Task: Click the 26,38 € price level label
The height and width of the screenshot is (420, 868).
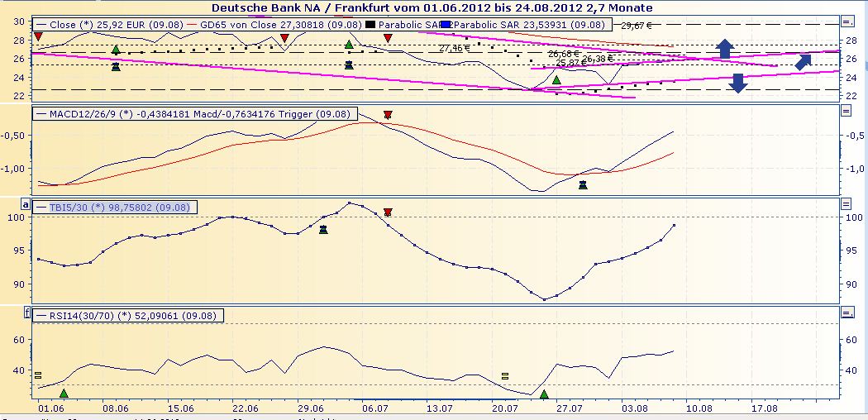Action: click(598, 59)
